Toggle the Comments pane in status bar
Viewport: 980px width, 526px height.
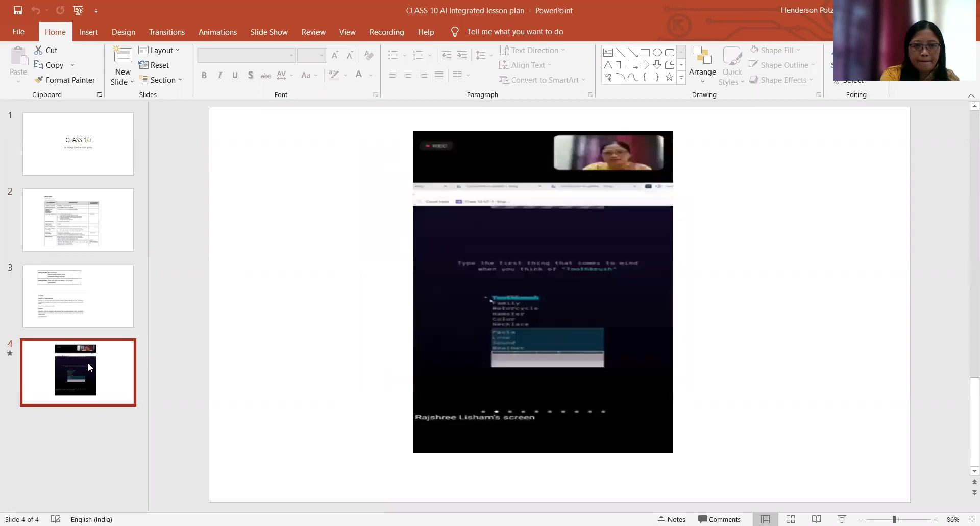click(x=719, y=519)
